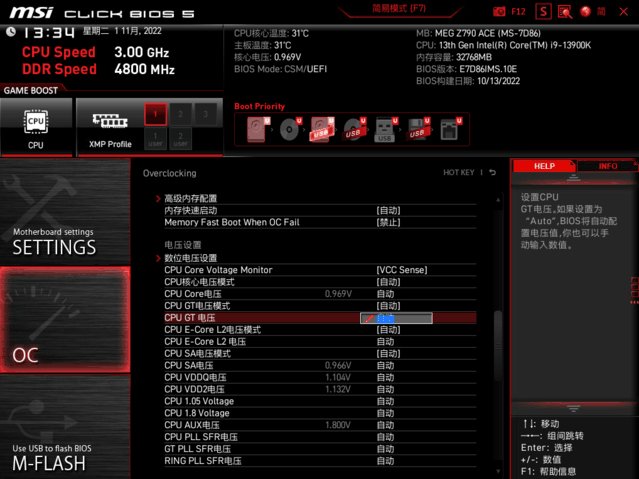Open the M-FLASH utility

[x=65, y=442]
